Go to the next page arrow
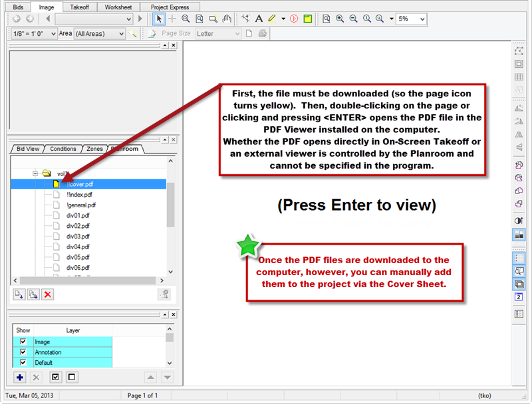This screenshot has width=532, height=404. point(140,19)
